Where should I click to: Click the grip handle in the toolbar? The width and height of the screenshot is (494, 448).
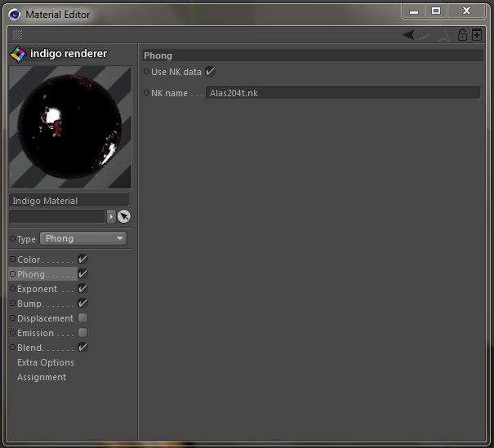pos(18,35)
